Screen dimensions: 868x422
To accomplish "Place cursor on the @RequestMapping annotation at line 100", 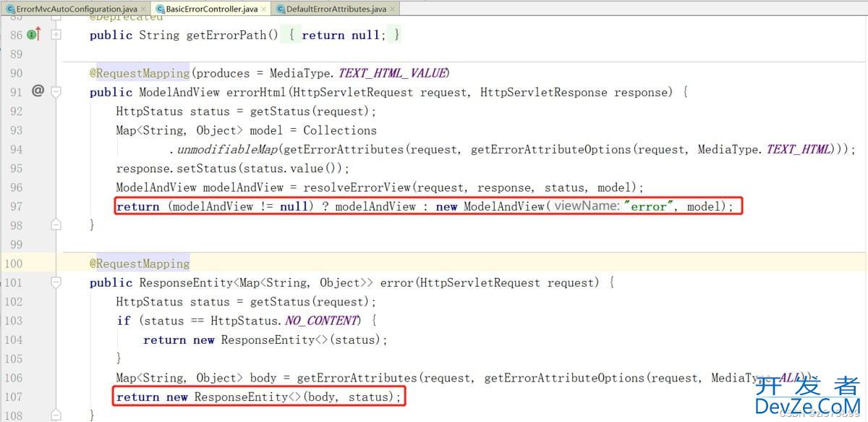I will [x=139, y=263].
